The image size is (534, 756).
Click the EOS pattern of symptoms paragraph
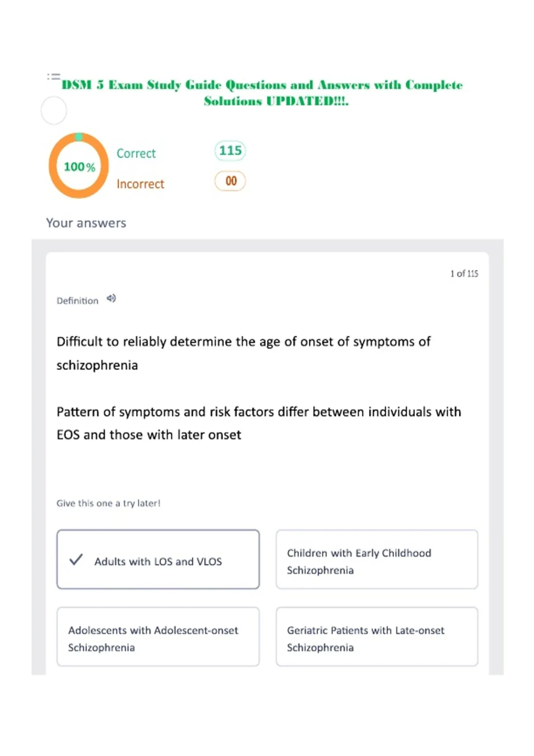pos(259,423)
